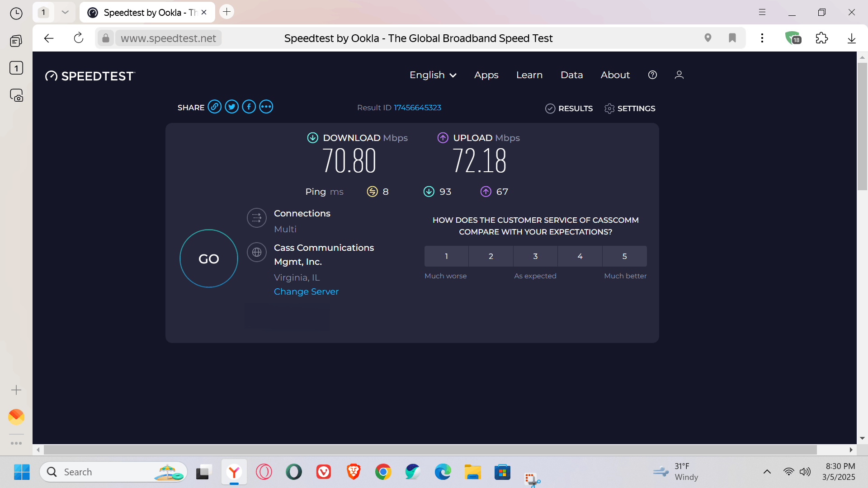Share the result via the Facebook icon

coord(249,107)
